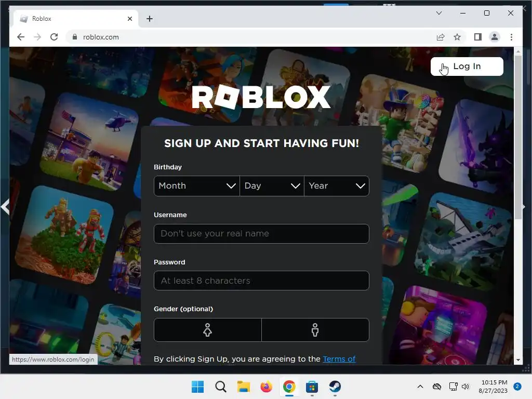
Task: Switch to Chrome in the taskbar
Action: [x=289, y=387]
